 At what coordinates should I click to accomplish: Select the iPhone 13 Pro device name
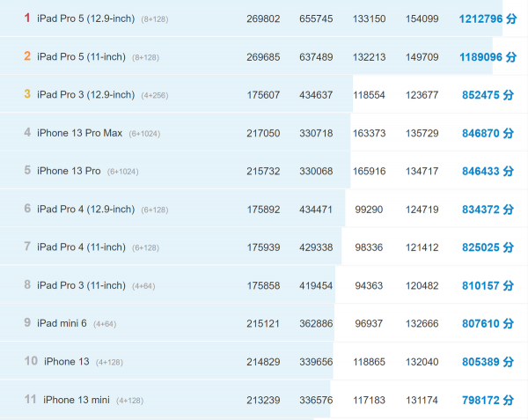(69, 171)
